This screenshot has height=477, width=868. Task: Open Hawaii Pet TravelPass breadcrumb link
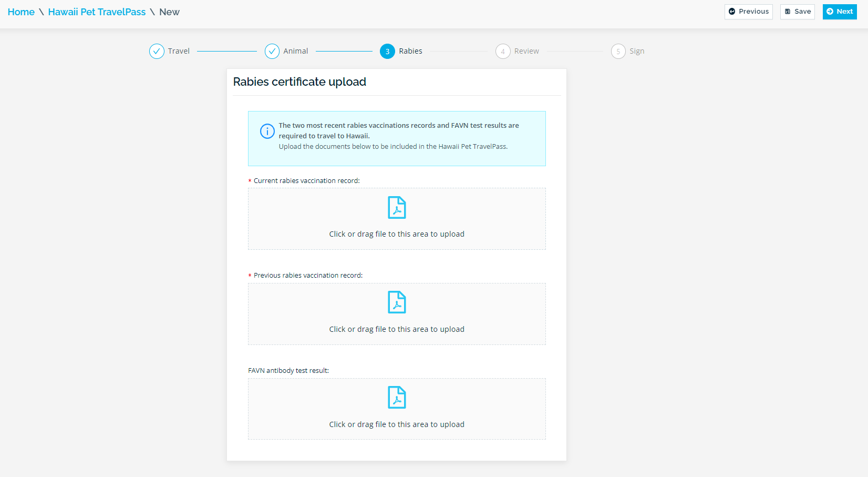97,12
